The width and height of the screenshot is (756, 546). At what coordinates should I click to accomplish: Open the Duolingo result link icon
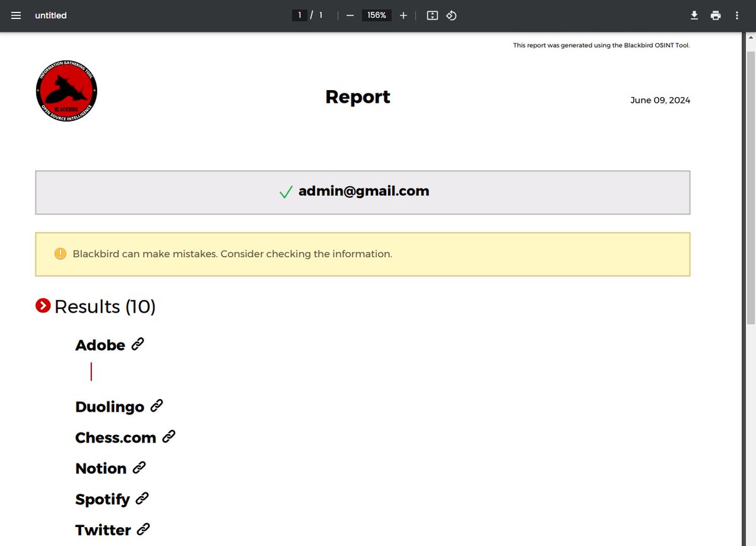156,406
